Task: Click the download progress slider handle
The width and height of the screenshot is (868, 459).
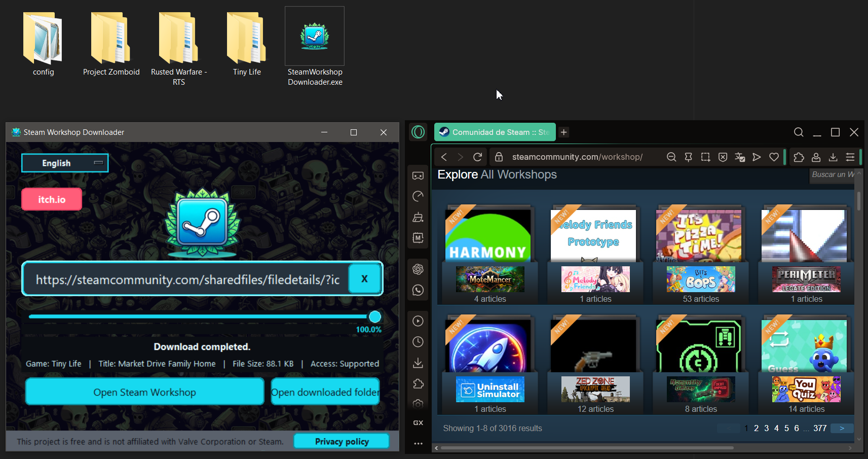Action: click(x=375, y=317)
